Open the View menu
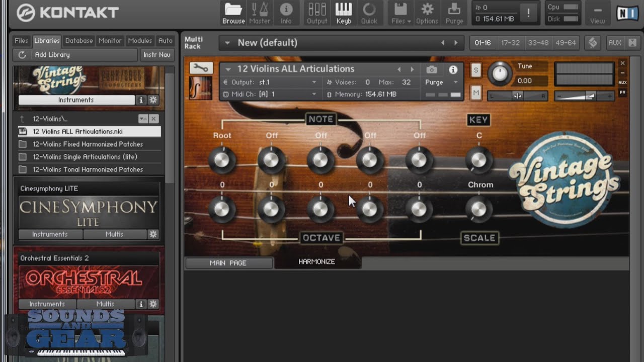 (x=598, y=14)
